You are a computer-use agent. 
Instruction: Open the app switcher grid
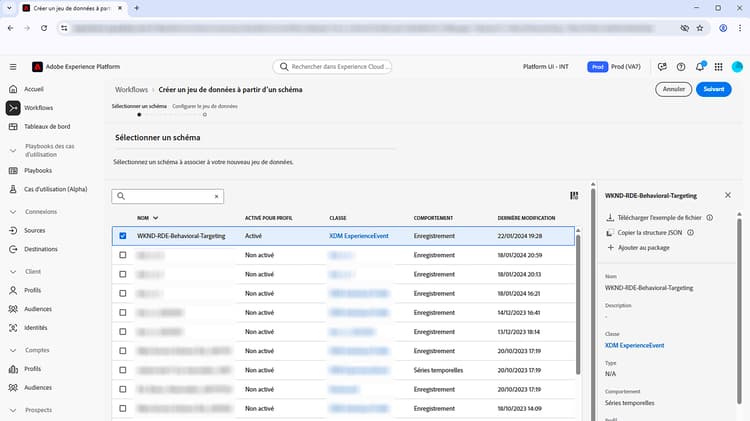(718, 66)
